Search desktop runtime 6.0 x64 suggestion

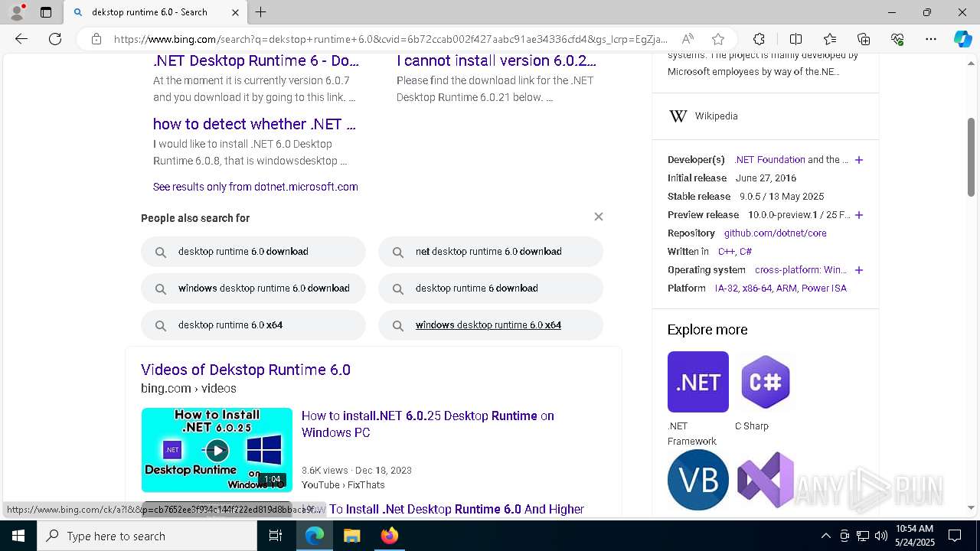tap(253, 324)
